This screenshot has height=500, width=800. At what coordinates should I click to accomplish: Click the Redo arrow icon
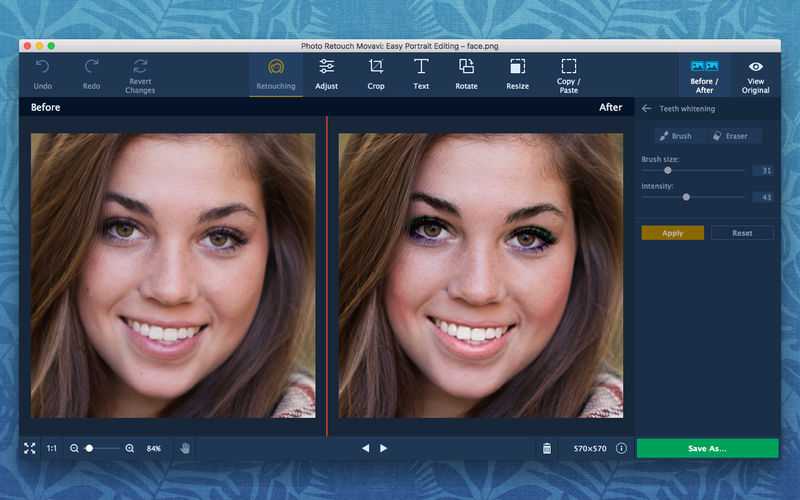92,66
